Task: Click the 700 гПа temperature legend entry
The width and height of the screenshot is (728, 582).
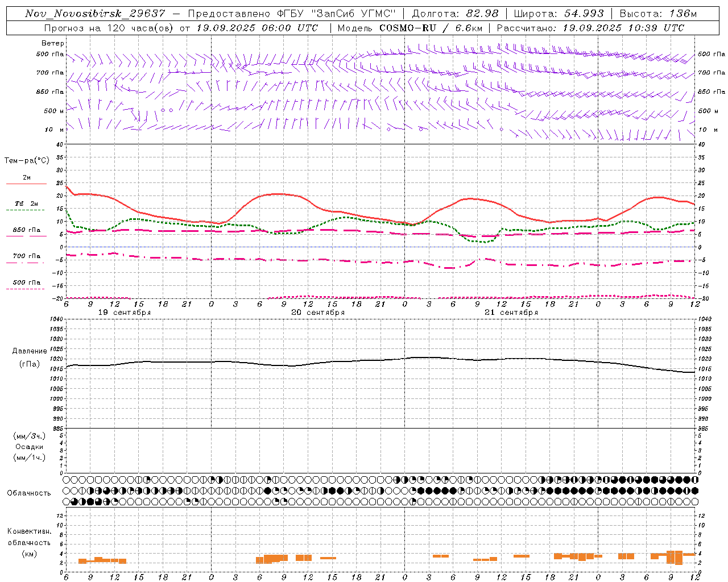Action: 27,256
